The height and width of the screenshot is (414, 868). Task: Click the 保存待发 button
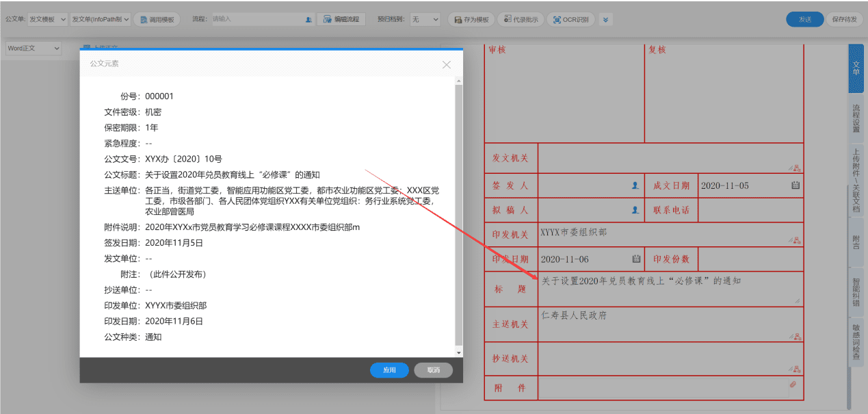[x=845, y=19]
